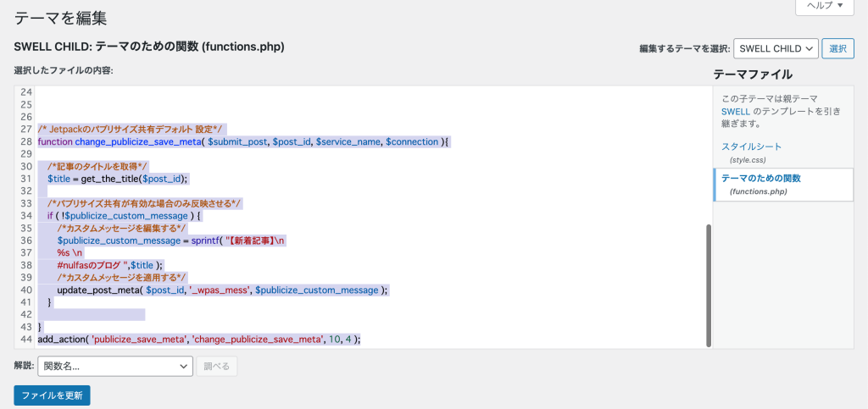
Task: Click the ファイルを更新 button
Action: coord(52,395)
